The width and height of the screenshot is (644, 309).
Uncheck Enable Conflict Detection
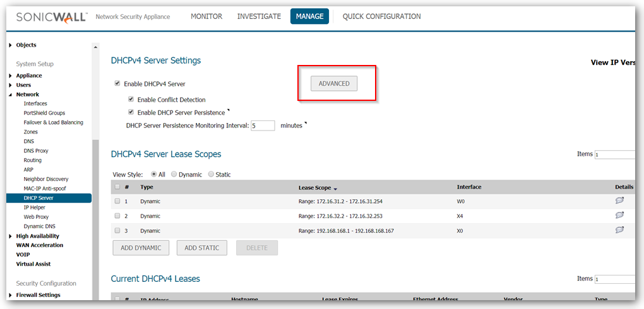[x=131, y=99]
